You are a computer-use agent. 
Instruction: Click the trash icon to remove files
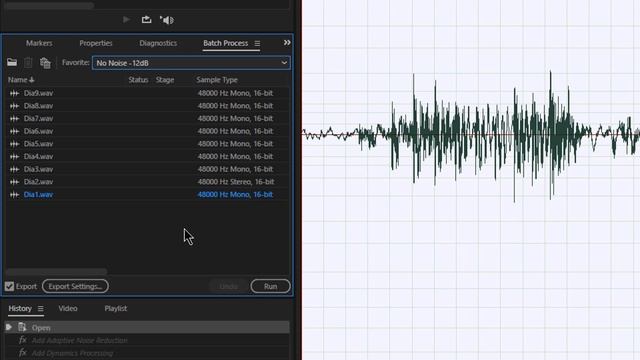coord(28,62)
